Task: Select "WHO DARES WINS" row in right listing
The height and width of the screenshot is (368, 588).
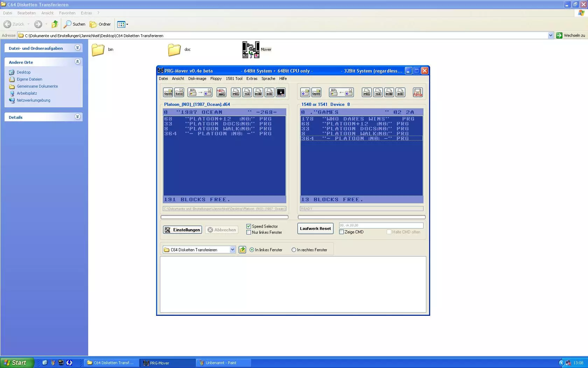Action: (x=362, y=119)
